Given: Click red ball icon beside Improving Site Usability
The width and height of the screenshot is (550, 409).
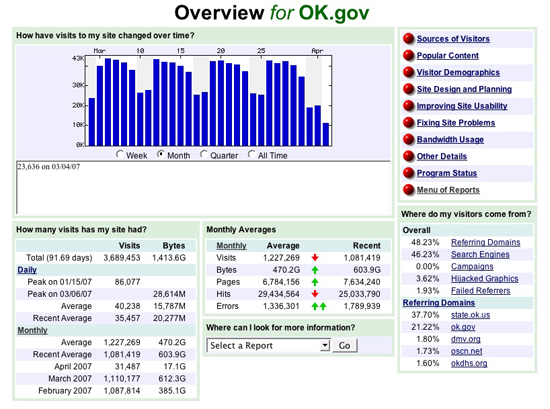Looking at the screenshot, I should coord(409,106).
